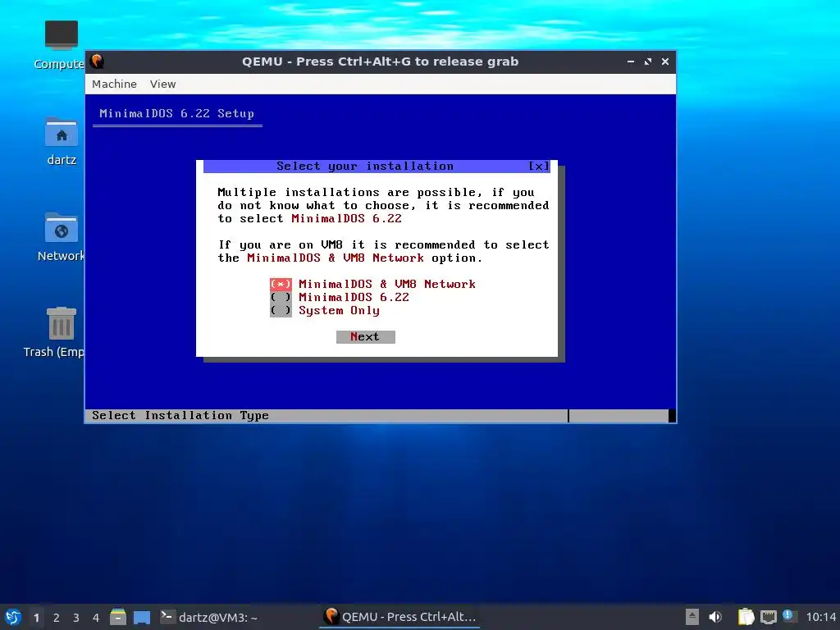Click the QEMU window title bar icon

tap(97, 61)
